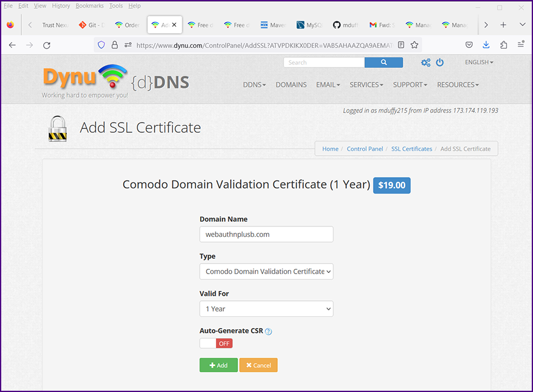Click the Domain Name input field
Screen dimensions: 533x392
[x=266, y=234]
